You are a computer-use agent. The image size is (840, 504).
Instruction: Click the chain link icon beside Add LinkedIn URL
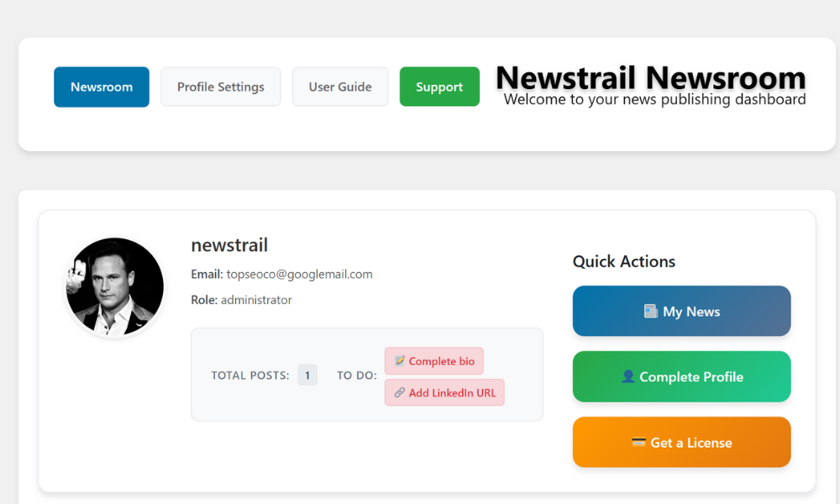tap(400, 392)
